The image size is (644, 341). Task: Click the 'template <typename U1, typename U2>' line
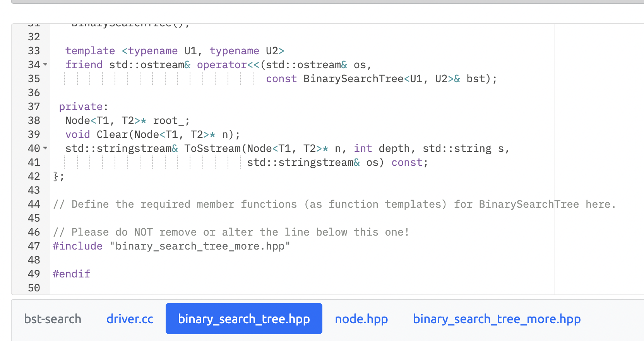point(175,51)
